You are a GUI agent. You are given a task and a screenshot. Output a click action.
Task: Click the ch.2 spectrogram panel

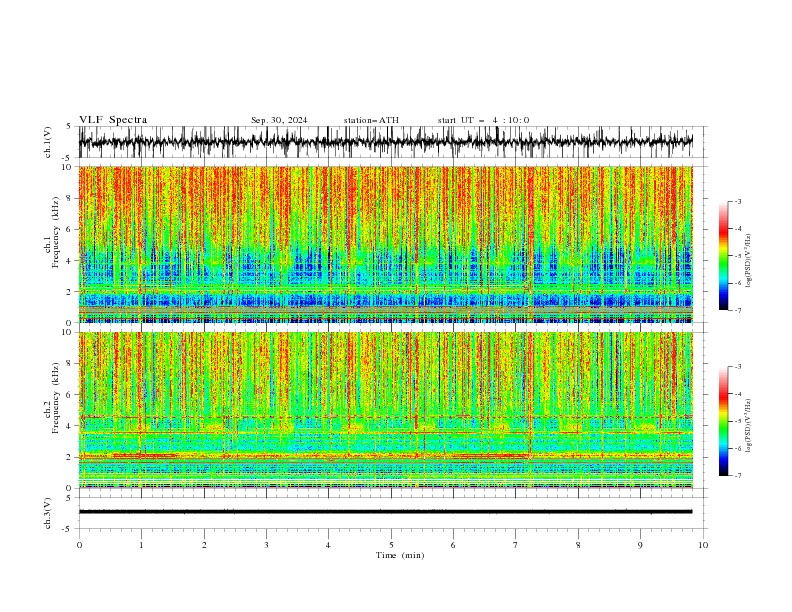[385, 410]
